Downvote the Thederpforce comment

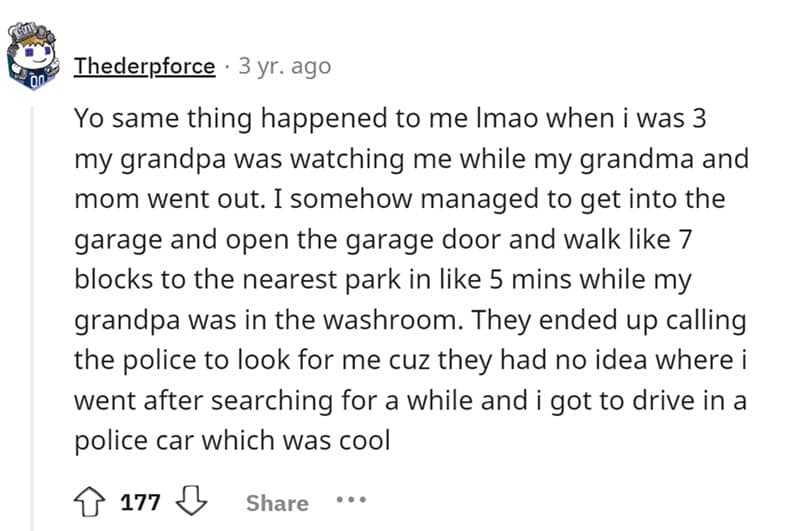(x=188, y=501)
